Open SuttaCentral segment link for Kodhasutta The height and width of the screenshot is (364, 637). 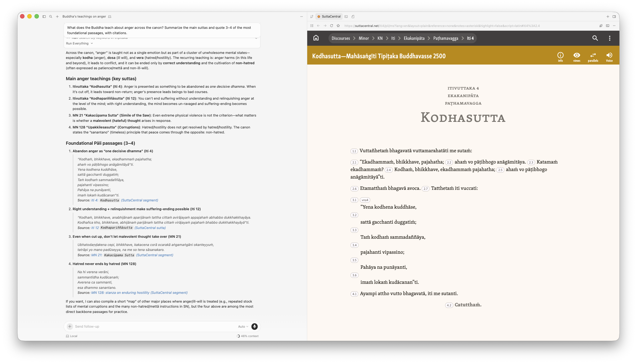pos(140,200)
